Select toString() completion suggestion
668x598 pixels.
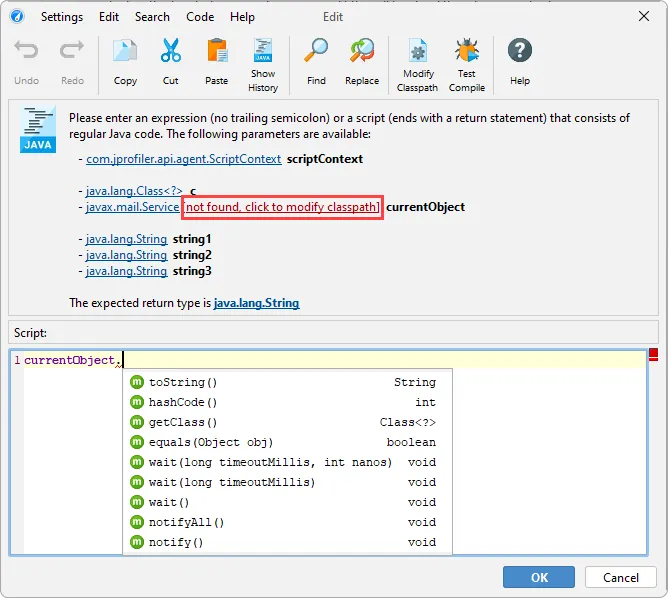click(x=288, y=382)
